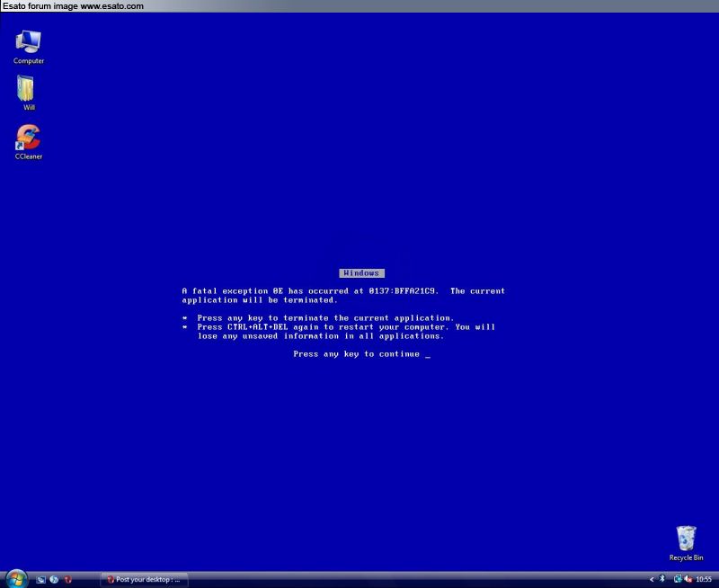Open the Windows Start orb
719x588 pixels.
pos(16,579)
